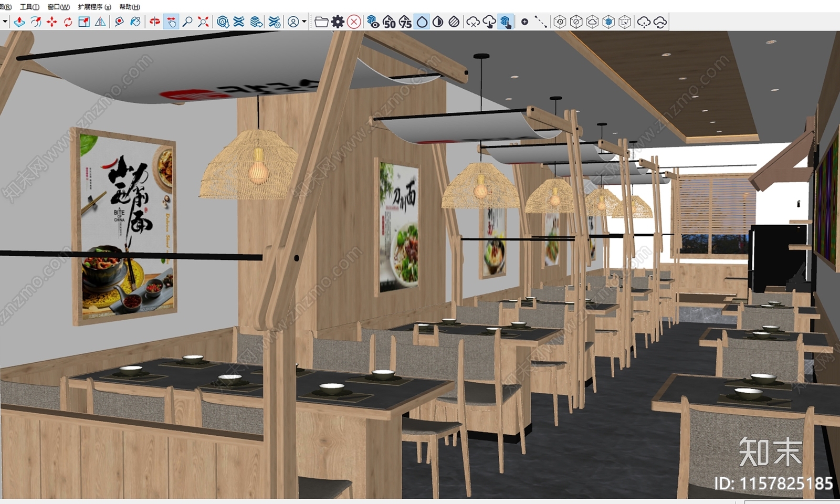Select the Paint Bucket tool
This screenshot has width=840, height=504.
click(x=135, y=22)
